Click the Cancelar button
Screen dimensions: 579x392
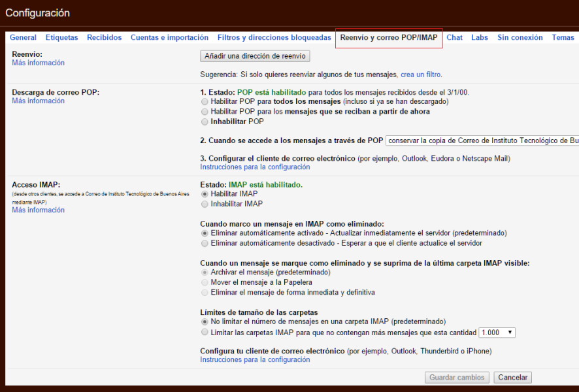click(x=512, y=378)
